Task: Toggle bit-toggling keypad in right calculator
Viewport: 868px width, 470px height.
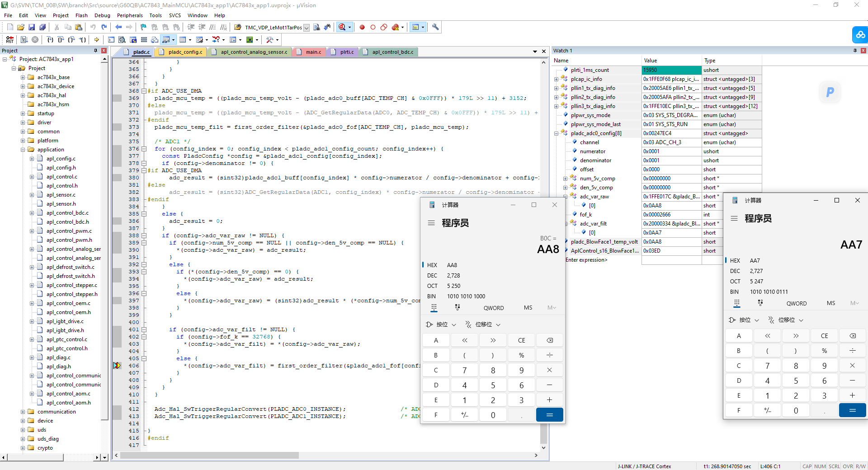Action: (x=760, y=303)
